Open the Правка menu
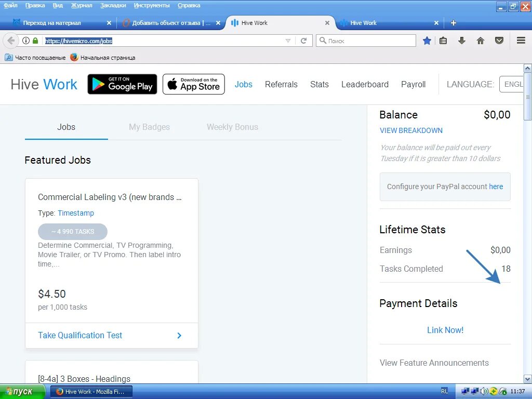The image size is (532, 399). pos(35,5)
